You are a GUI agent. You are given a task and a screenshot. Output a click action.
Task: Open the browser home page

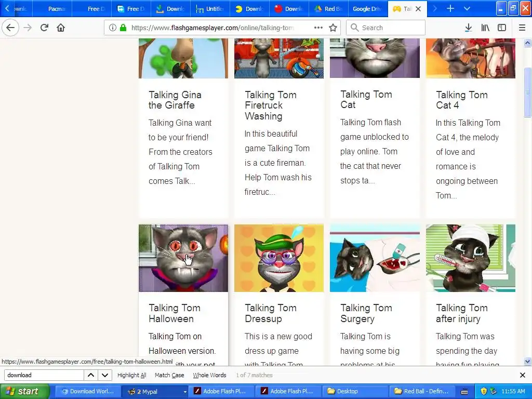coord(61,28)
